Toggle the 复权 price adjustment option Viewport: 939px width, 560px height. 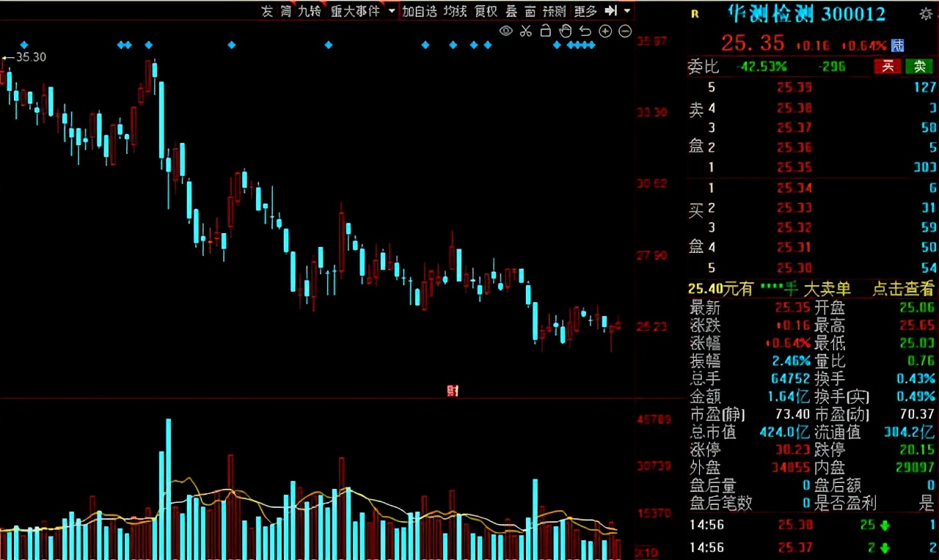[x=486, y=11]
